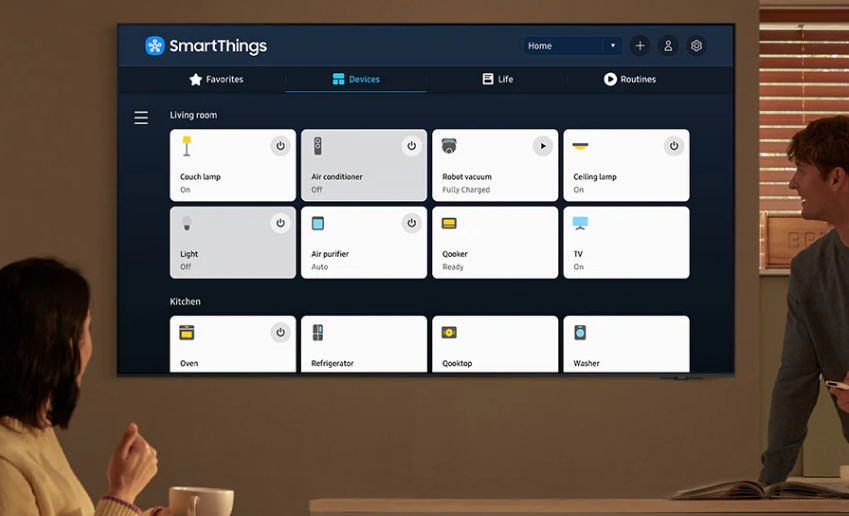Switch to the Favorites tab

217,80
